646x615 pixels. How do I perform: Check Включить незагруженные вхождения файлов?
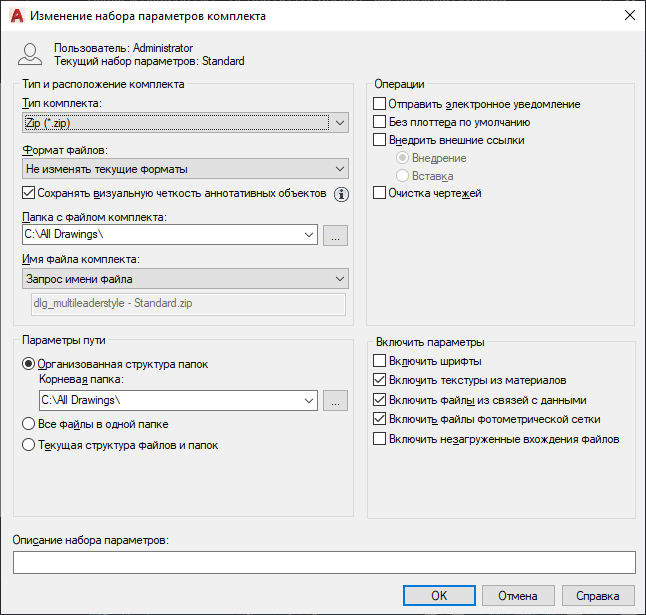(379, 439)
